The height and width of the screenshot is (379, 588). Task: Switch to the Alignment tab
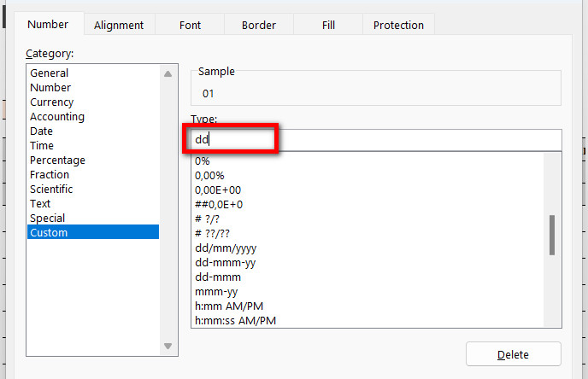pos(119,26)
